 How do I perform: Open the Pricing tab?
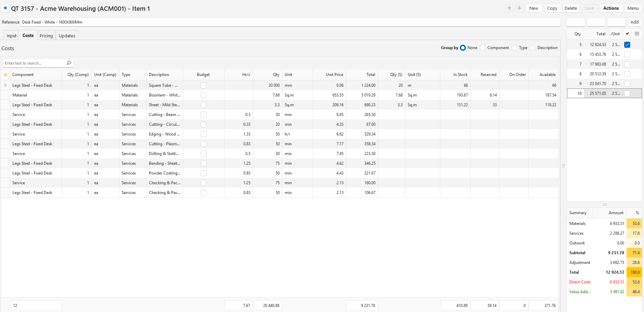[46, 36]
